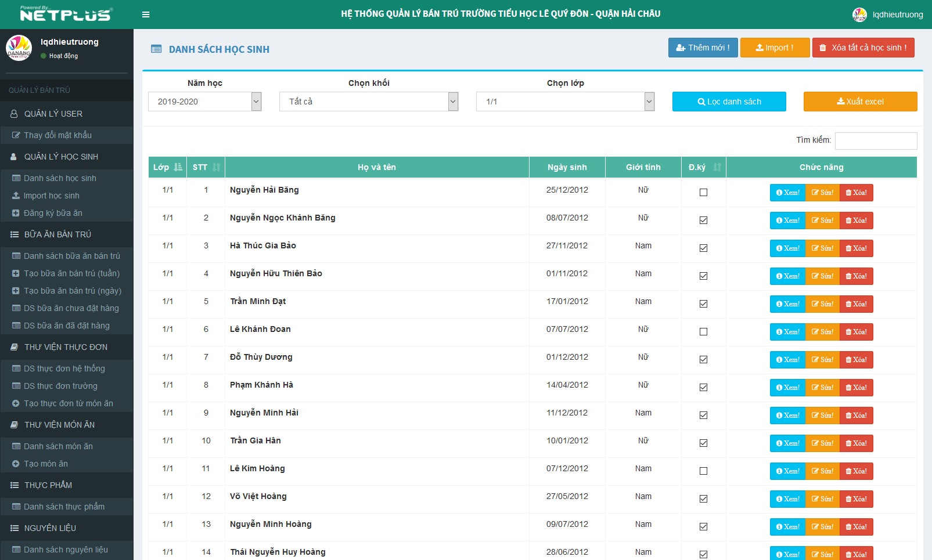Uncheck registration box for Đỗ Thùy Dương
The image size is (932, 560).
[x=703, y=360]
